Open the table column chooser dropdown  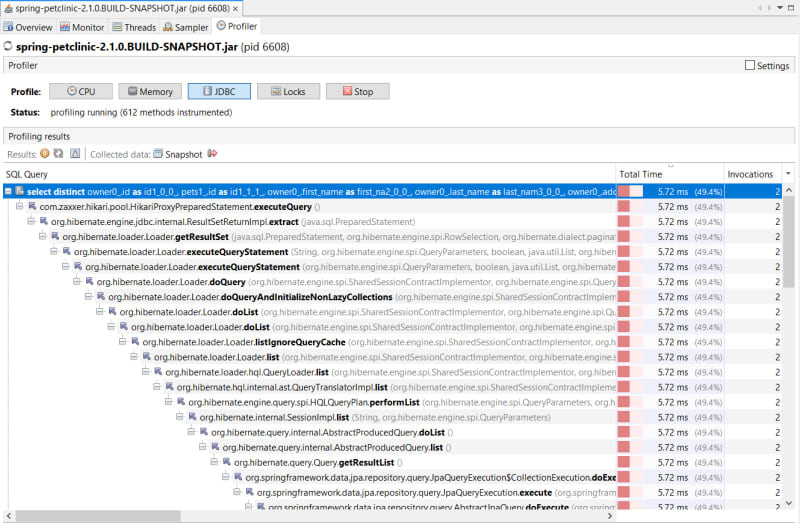789,174
